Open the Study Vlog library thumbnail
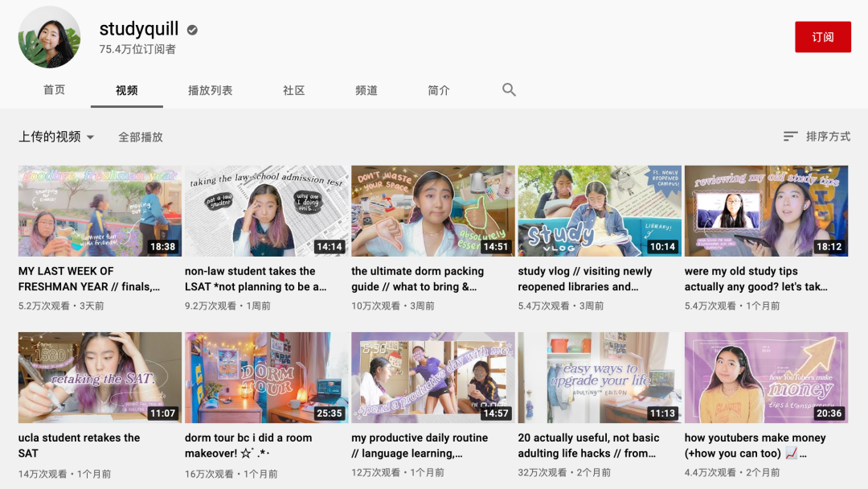The height and width of the screenshot is (489, 868). pos(600,211)
